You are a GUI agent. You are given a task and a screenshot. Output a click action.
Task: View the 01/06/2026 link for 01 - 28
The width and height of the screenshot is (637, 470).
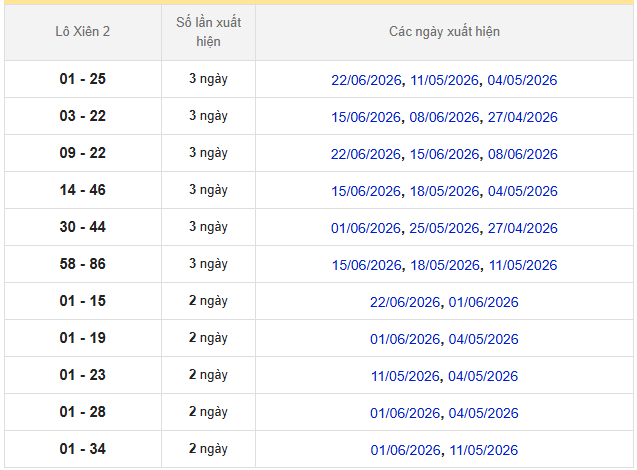coord(405,413)
